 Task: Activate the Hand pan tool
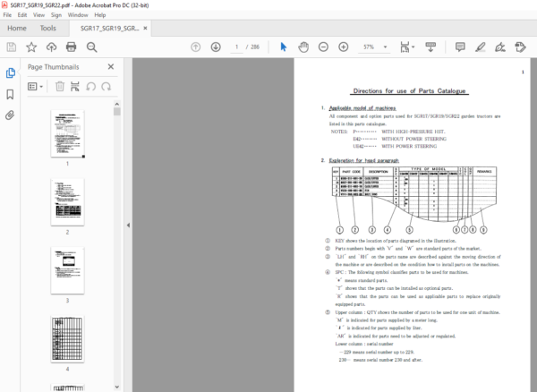point(303,47)
